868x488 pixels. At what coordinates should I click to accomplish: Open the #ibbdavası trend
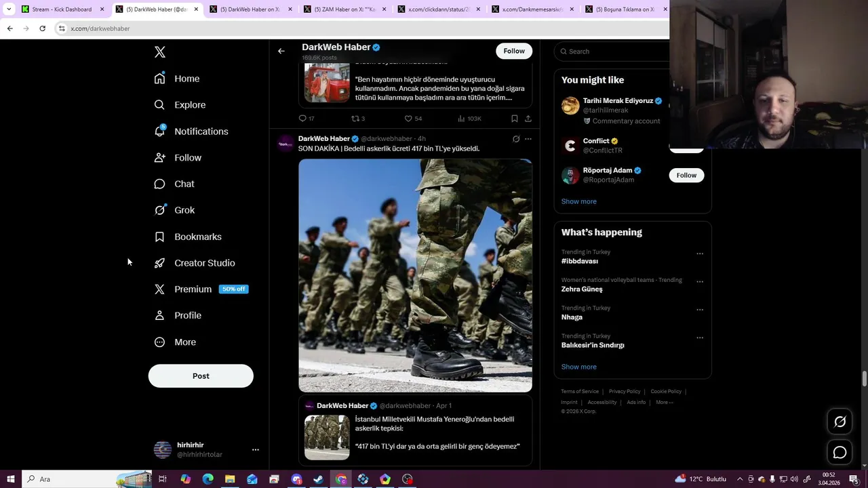point(580,261)
